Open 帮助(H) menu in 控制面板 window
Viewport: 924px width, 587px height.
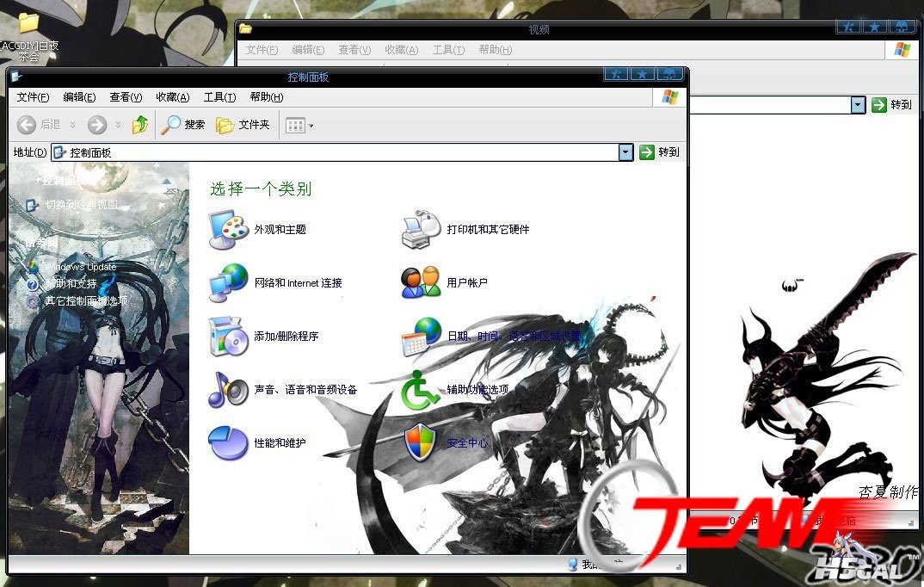[267, 97]
